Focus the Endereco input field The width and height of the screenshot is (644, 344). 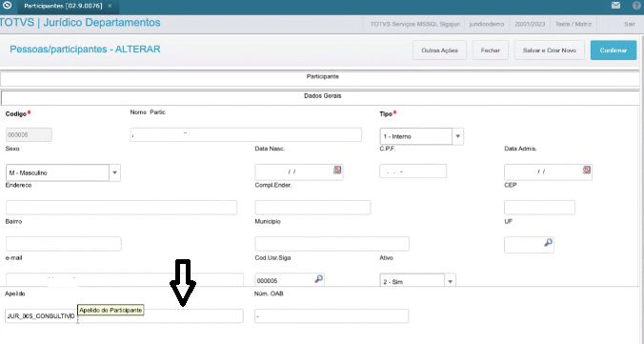pyautogui.click(x=121, y=208)
